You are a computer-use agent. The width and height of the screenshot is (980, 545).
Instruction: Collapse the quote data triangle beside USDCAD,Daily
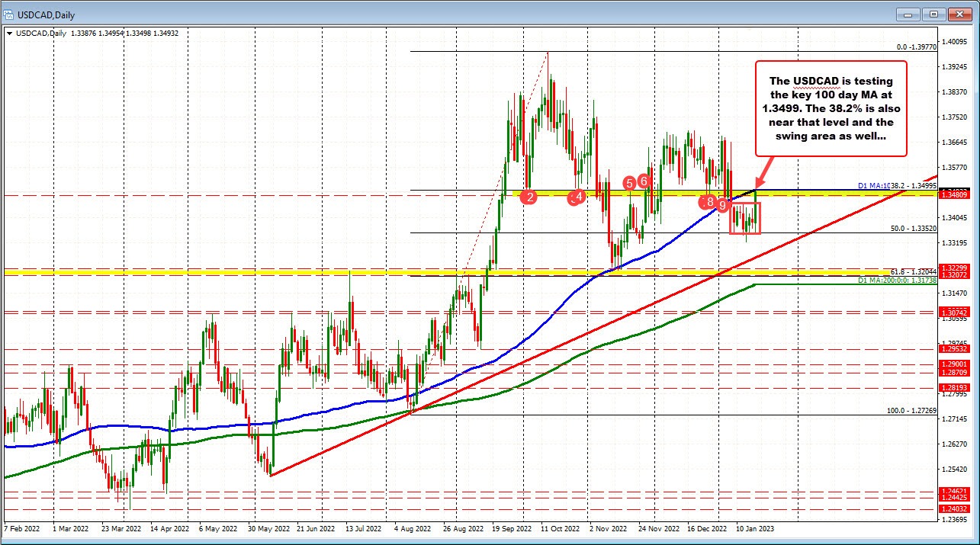9,34
